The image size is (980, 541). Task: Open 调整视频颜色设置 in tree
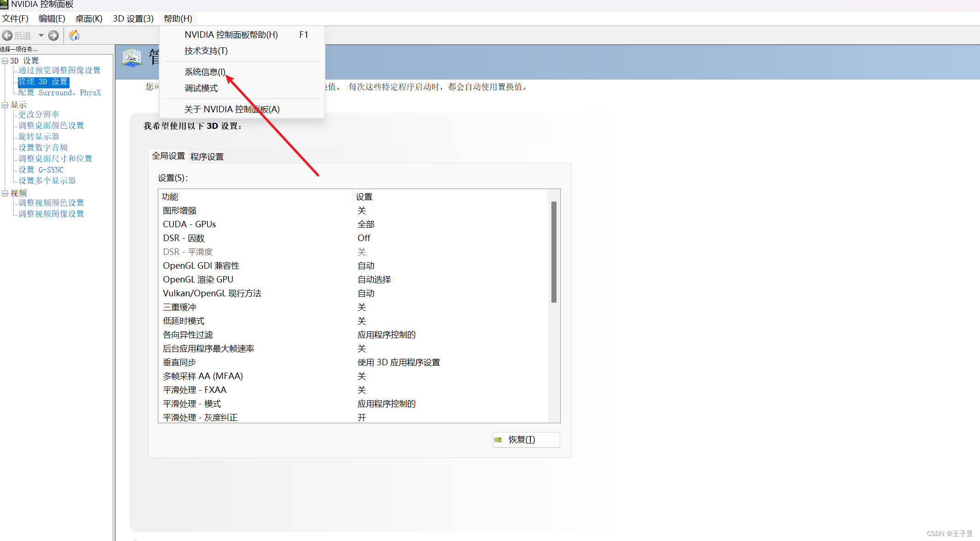(51, 203)
